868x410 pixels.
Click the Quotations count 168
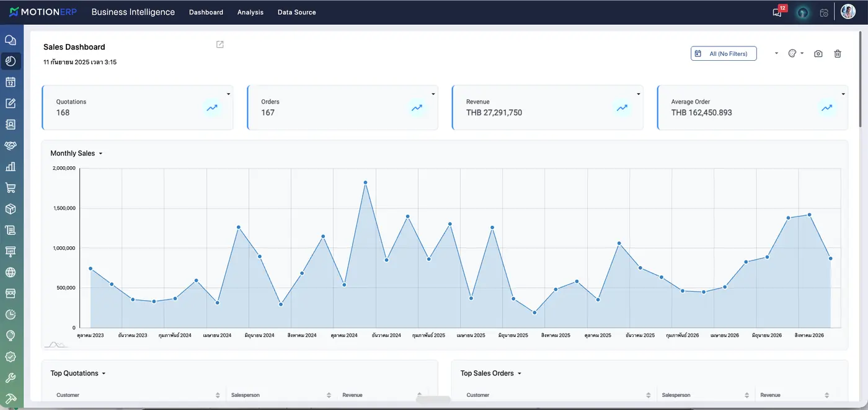pyautogui.click(x=63, y=113)
